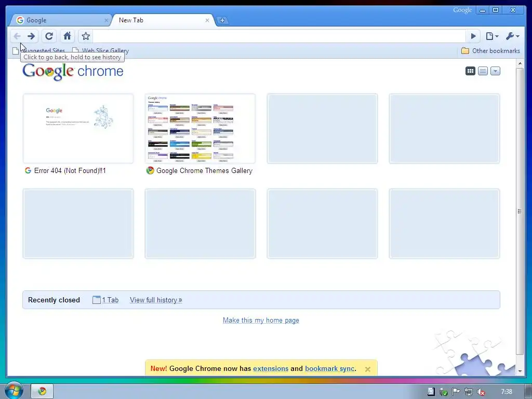Click Google Chrome Themes Gallery title link

tap(204, 170)
